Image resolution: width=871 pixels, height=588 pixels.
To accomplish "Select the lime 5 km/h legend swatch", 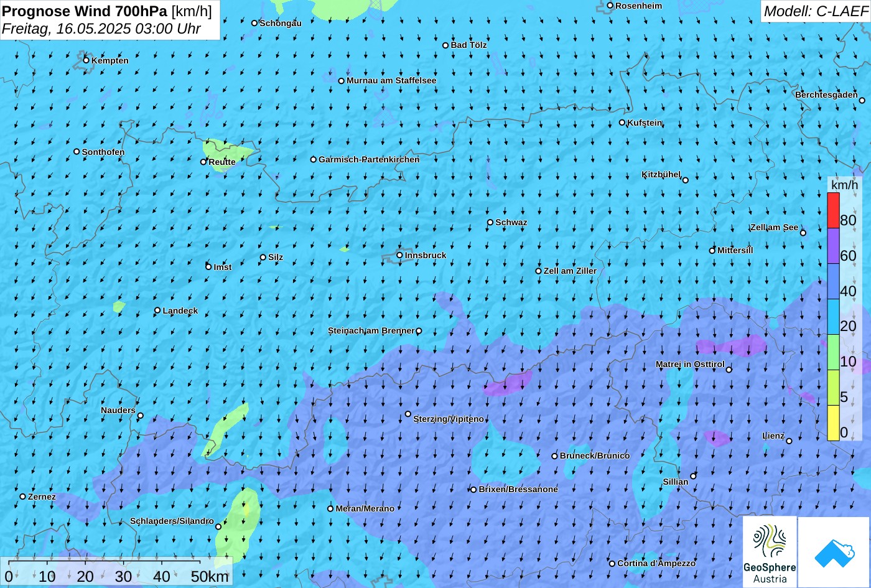I will [833, 388].
